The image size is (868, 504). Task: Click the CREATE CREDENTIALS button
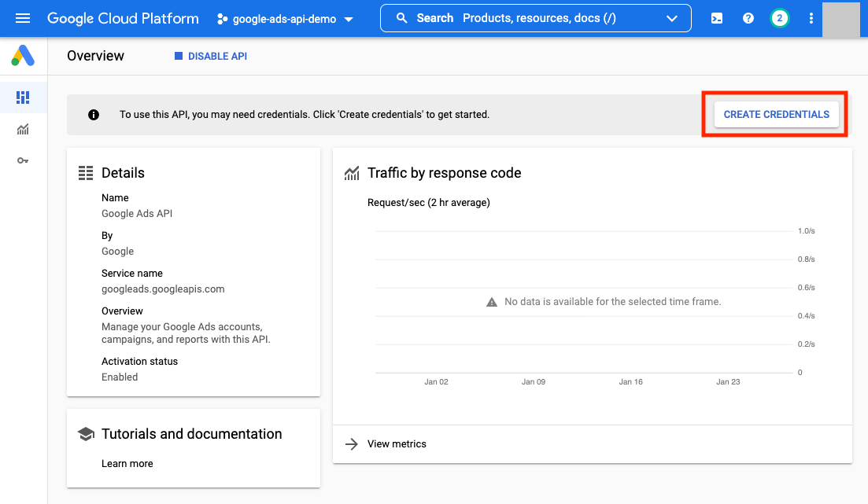click(x=776, y=115)
